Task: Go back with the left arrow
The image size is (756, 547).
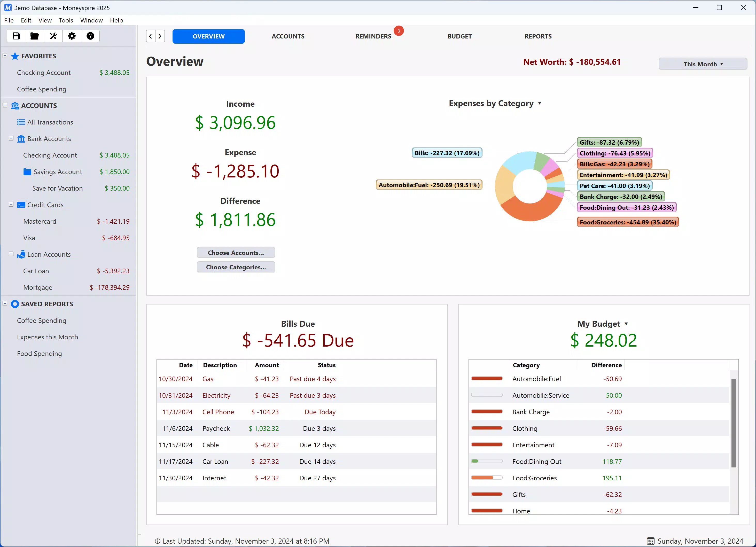Action: [151, 36]
